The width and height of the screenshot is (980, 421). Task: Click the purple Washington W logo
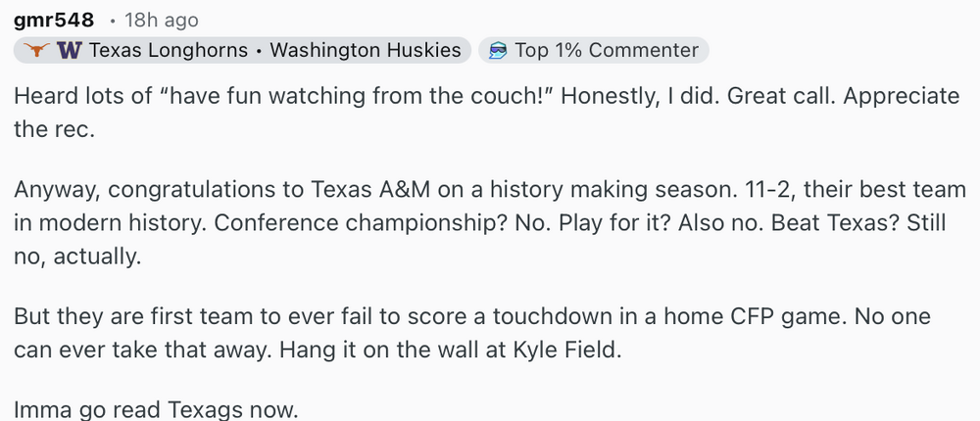69,51
